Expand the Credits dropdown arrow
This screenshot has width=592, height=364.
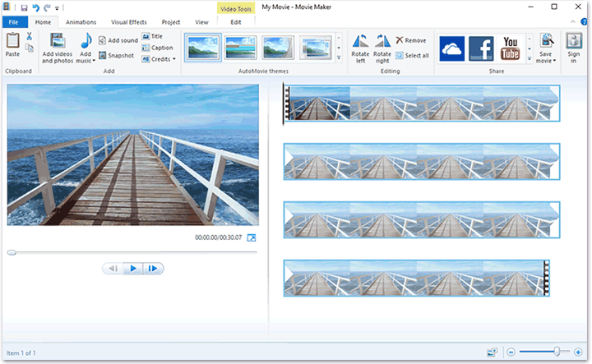pos(174,59)
